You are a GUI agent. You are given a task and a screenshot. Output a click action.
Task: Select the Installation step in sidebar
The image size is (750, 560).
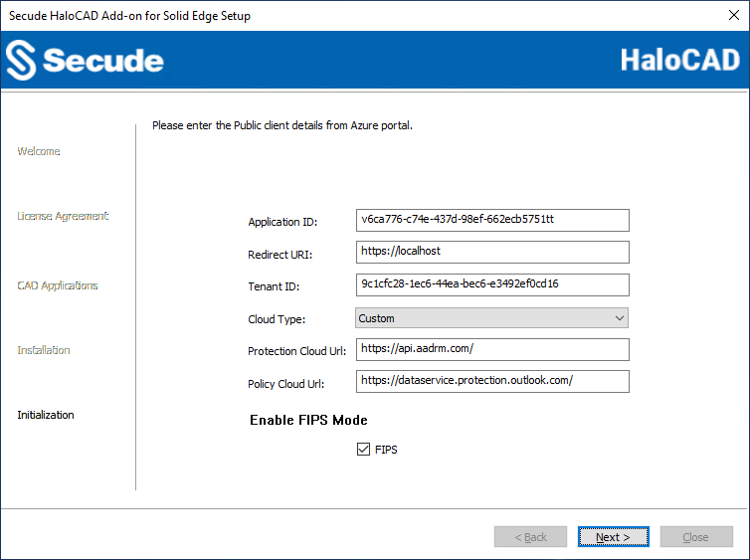(x=44, y=350)
